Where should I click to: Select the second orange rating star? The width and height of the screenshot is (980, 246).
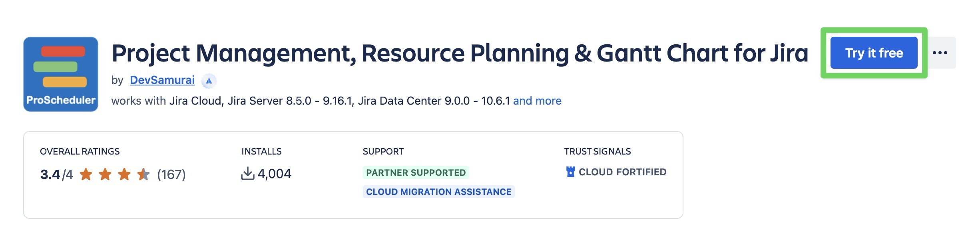tap(105, 175)
